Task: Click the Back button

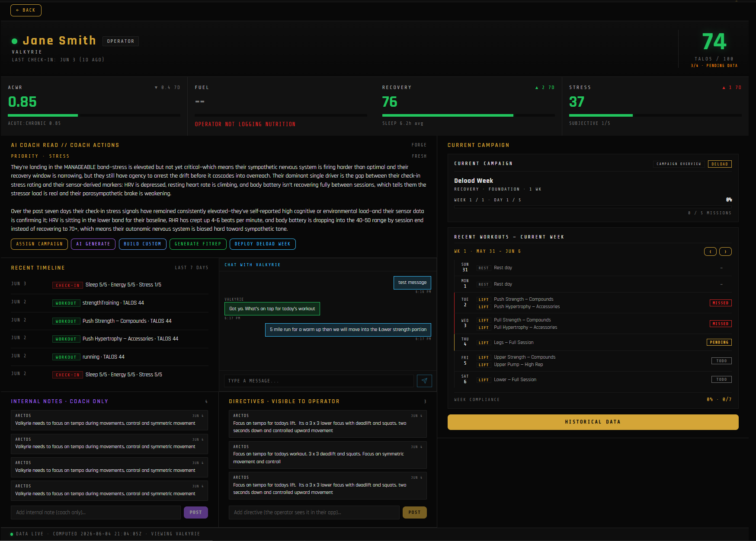Action: tap(26, 10)
